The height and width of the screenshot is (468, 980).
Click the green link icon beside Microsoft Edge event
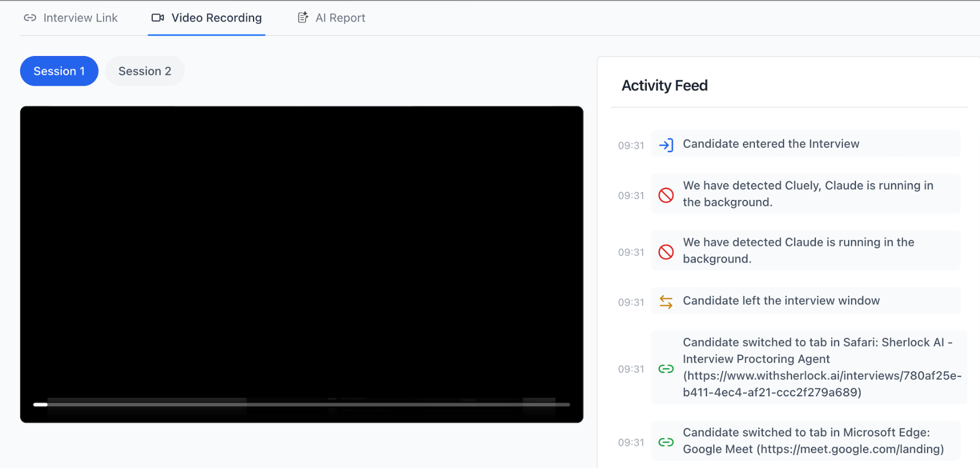(x=666, y=442)
